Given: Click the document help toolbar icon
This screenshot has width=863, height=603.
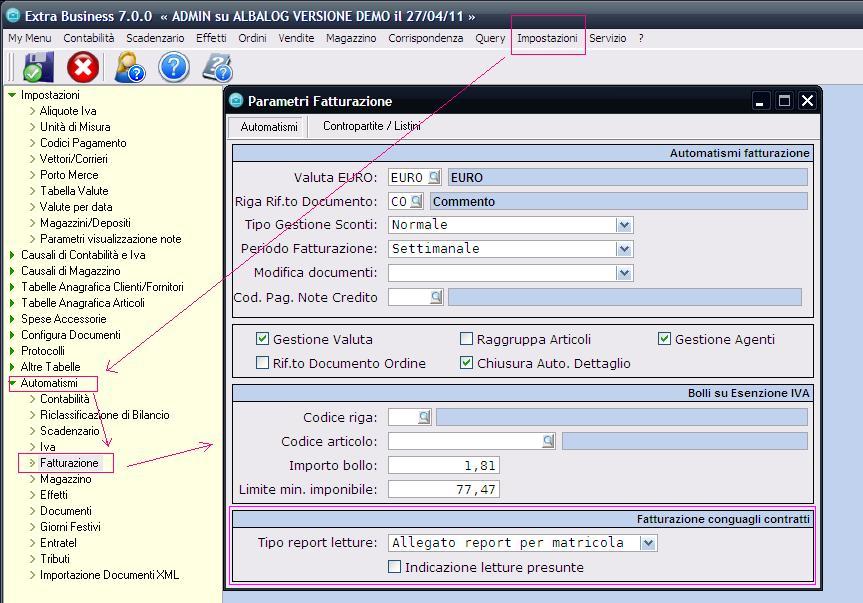Looking at the screenshot, I should [x=217, y=67].
